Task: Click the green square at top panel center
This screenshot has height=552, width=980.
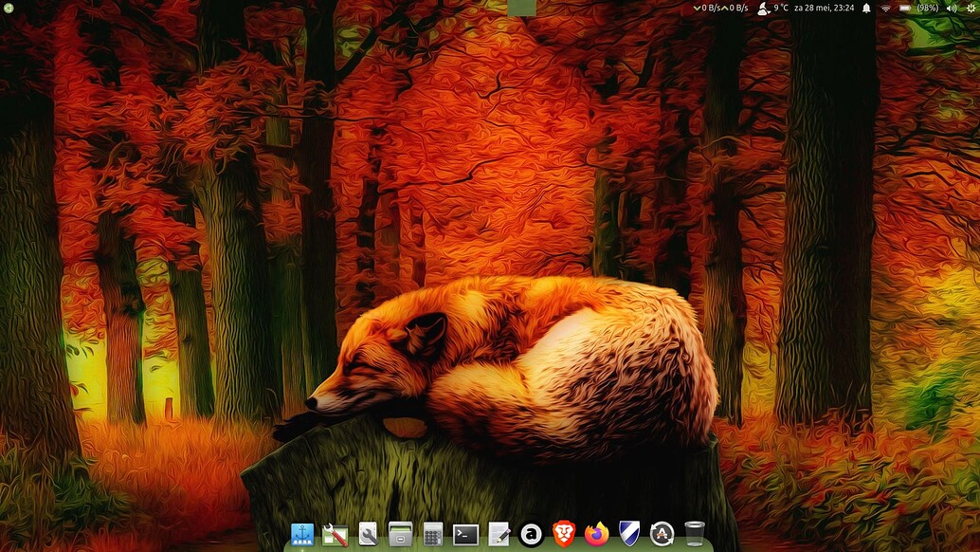Action: (x=522, y=9)
